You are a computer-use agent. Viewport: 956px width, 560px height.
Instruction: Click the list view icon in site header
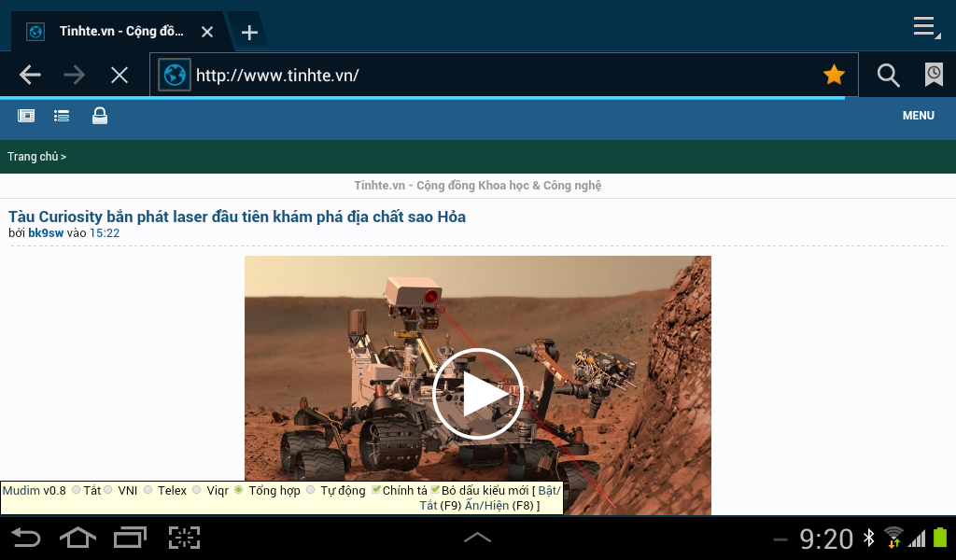pyautogui.click(x=62, y=116)
